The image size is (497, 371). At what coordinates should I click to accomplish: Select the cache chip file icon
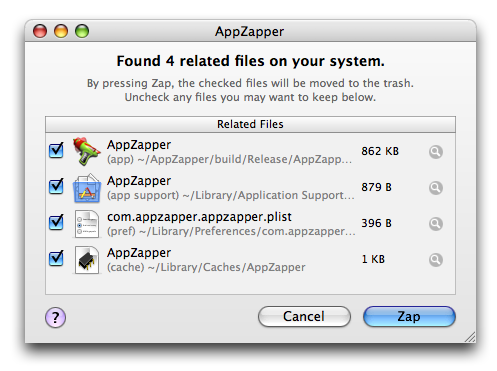coord(86,260)
